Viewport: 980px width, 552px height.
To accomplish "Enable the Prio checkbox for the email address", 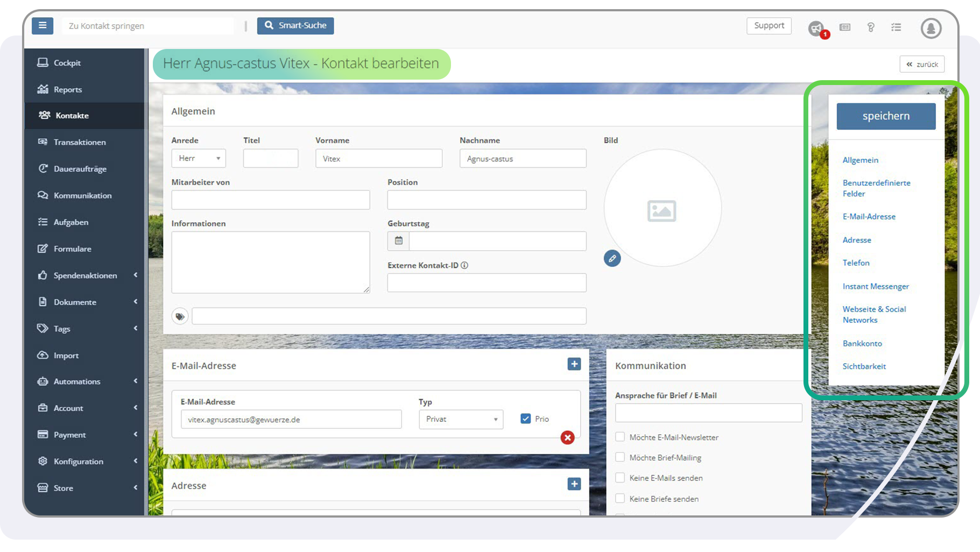I will (x=525, y=418).
